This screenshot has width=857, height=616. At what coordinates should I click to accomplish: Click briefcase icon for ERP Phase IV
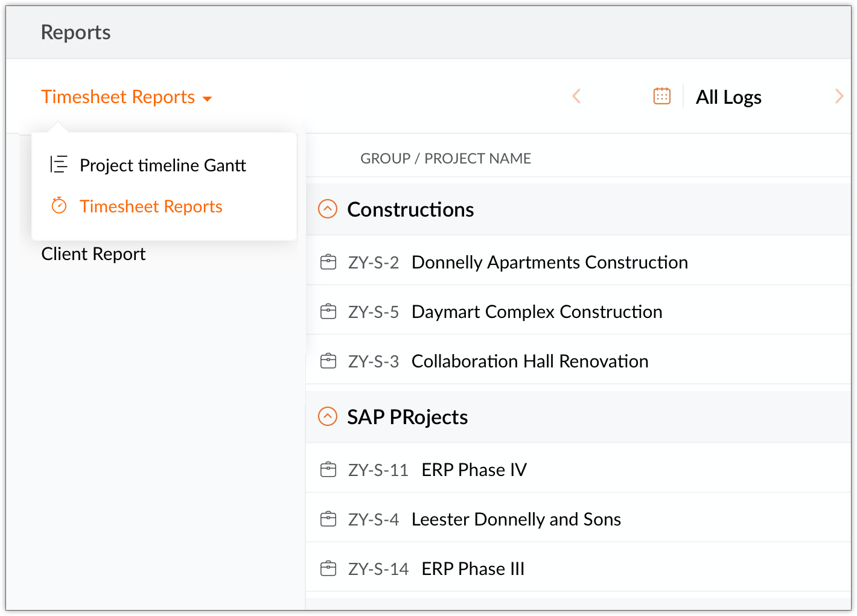pos(328,470)
